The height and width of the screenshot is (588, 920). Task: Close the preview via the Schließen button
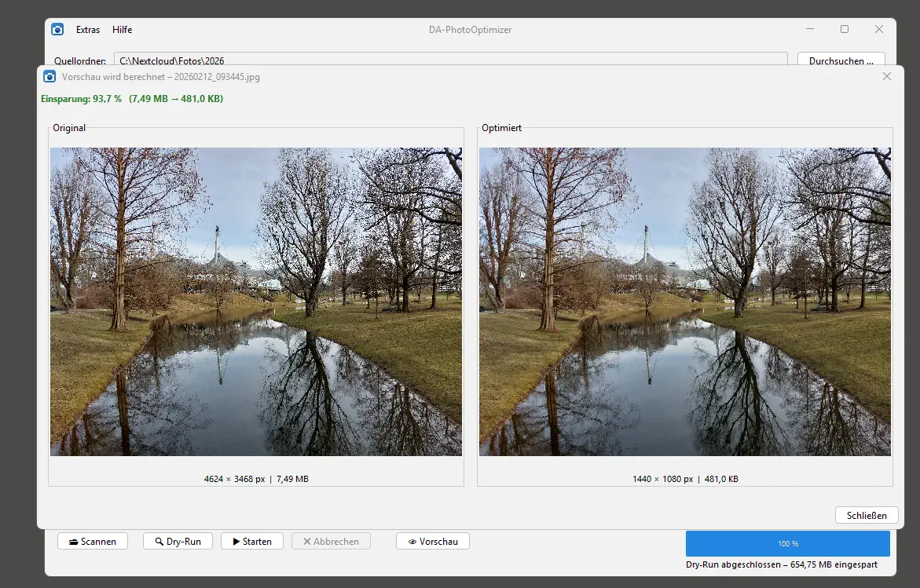click(x=867, y=515)
